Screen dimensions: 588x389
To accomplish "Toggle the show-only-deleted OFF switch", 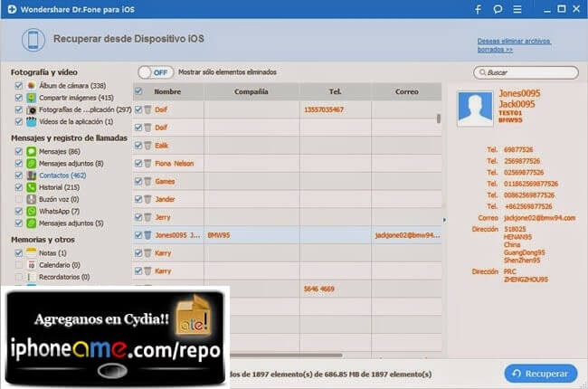I will [x=156, y=72].
